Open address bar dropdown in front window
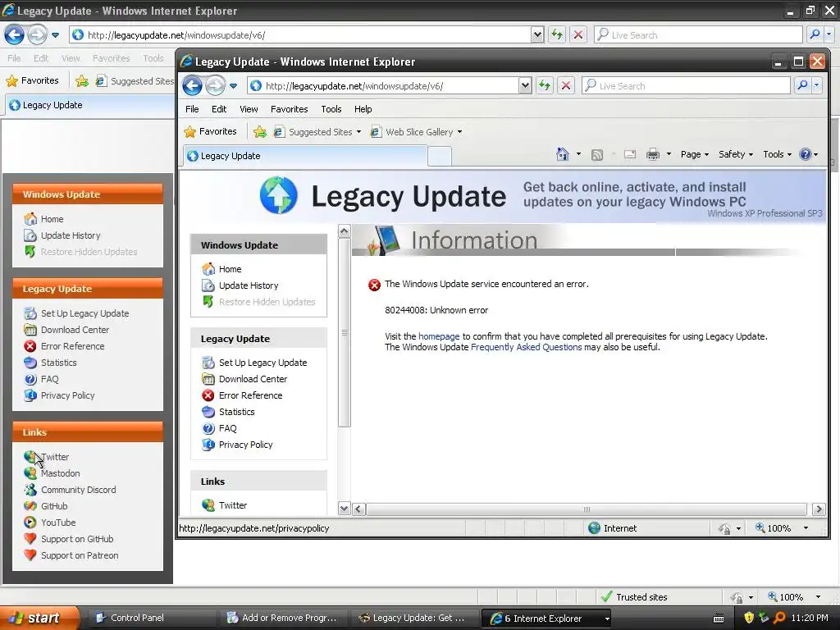This screenshot has height=630, width=840. 525,85
